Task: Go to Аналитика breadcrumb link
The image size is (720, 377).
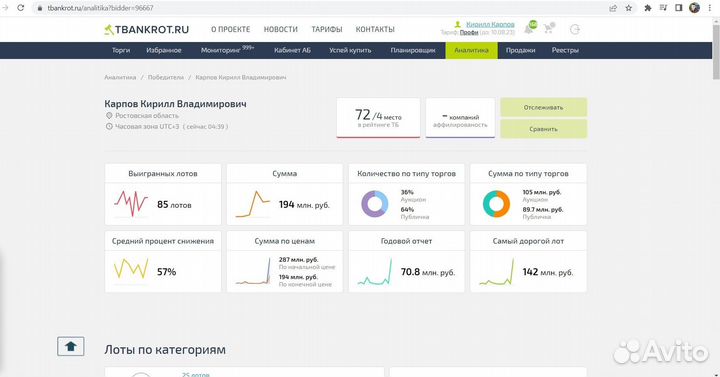Action: point(120,77)
